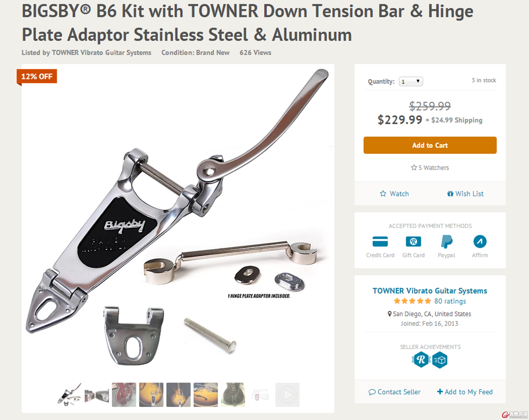
Task: Click the Add to Cart button
Action: tap(430, 145)
